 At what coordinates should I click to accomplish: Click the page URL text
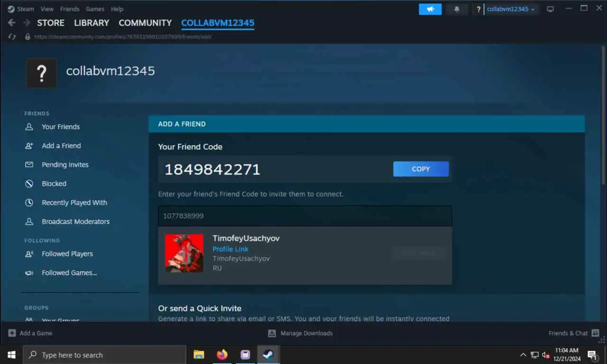point(123,36)
